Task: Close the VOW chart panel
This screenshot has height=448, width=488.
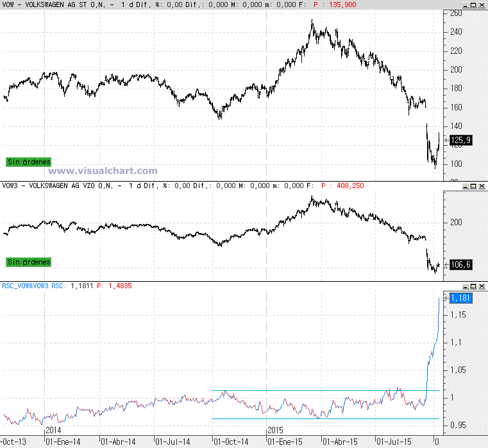Action: tap(482, 5)
